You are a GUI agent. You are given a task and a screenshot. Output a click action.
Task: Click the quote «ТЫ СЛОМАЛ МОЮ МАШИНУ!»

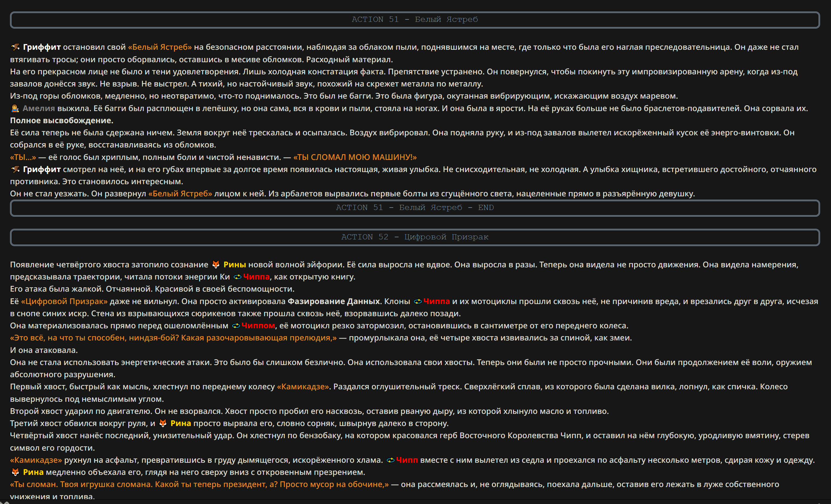point(355,157)
